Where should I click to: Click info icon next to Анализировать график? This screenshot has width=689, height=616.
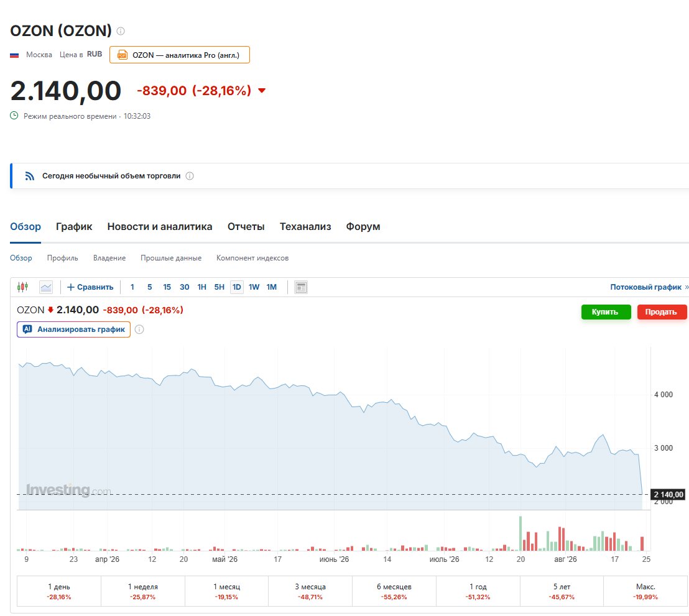(x=139, y=329)
